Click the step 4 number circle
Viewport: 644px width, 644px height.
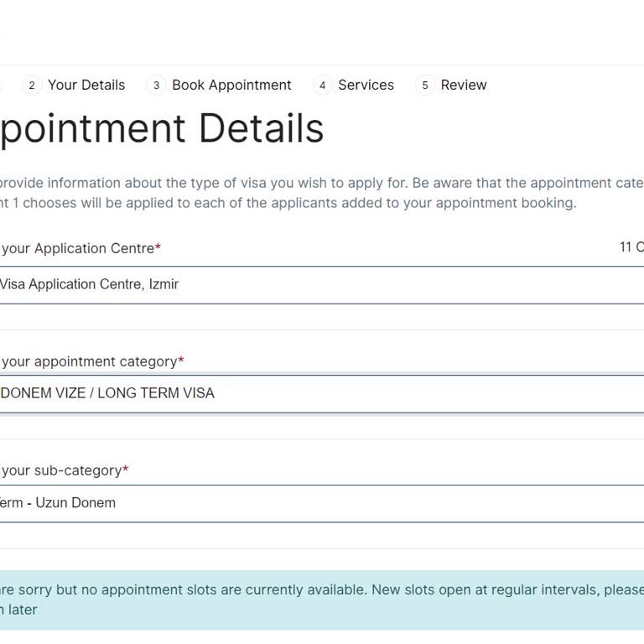pyautogui.click(x=322, y=86)
